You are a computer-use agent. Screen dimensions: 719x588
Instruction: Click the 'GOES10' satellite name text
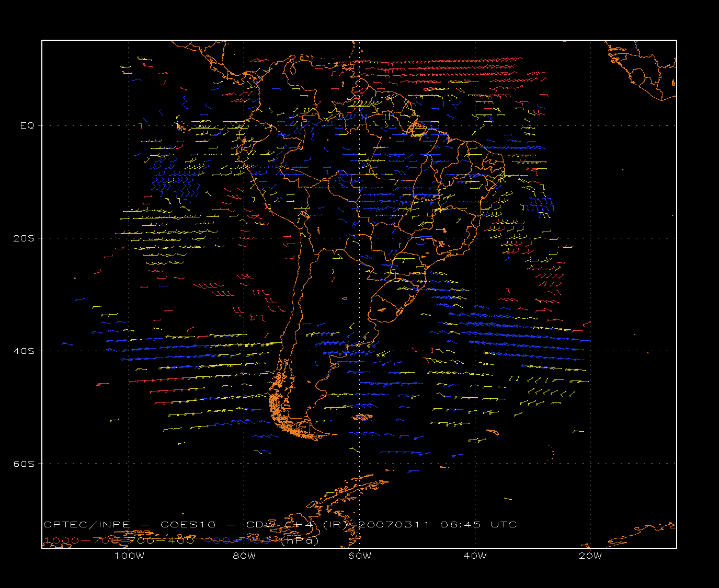point(188,524)
